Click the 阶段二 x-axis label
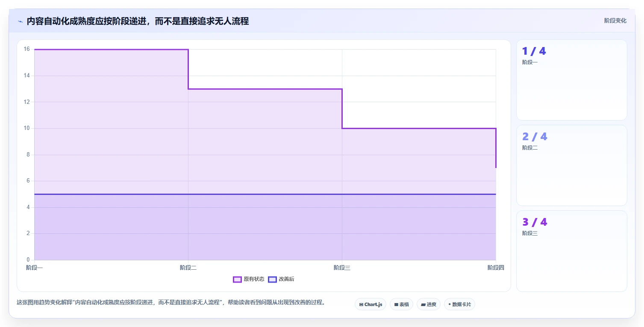 pos(188,268)
